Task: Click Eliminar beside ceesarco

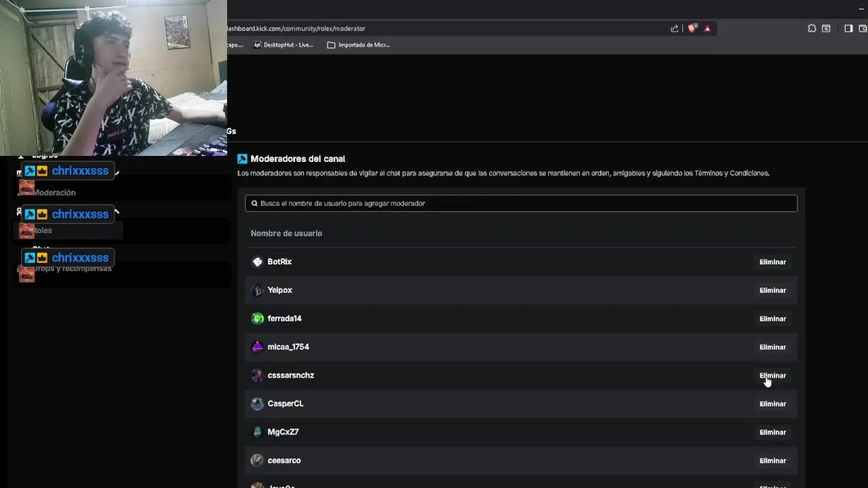Action: 772,461
